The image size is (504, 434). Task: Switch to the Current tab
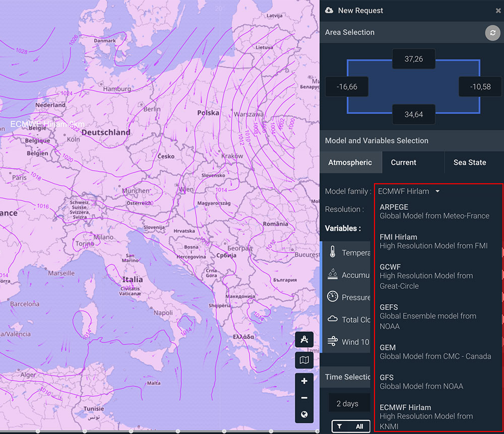[403, 163]
